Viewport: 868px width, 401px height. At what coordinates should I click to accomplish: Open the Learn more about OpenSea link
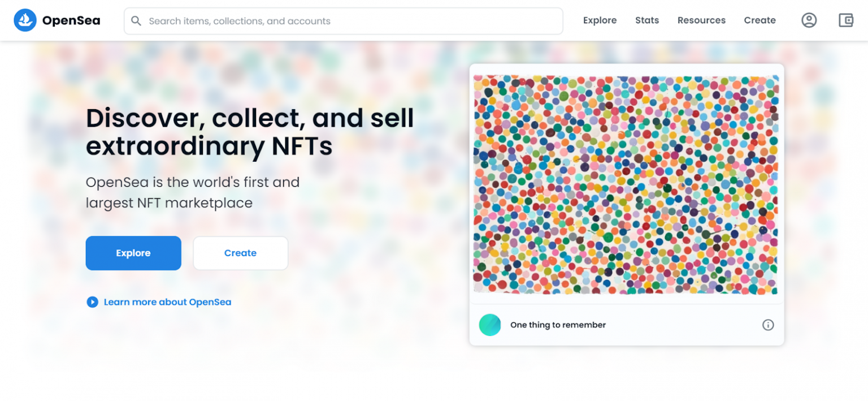click(167, 302)
